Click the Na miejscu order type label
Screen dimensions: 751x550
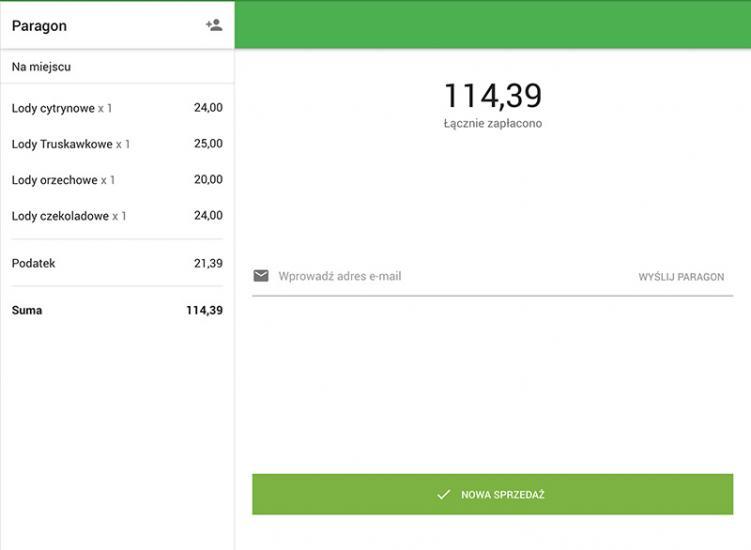pos(41,67)
